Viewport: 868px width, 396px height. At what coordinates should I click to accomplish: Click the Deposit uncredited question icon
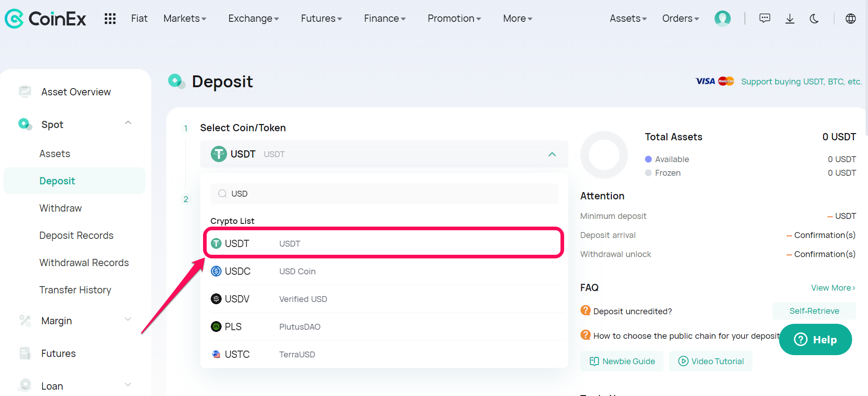coord(585,311)
